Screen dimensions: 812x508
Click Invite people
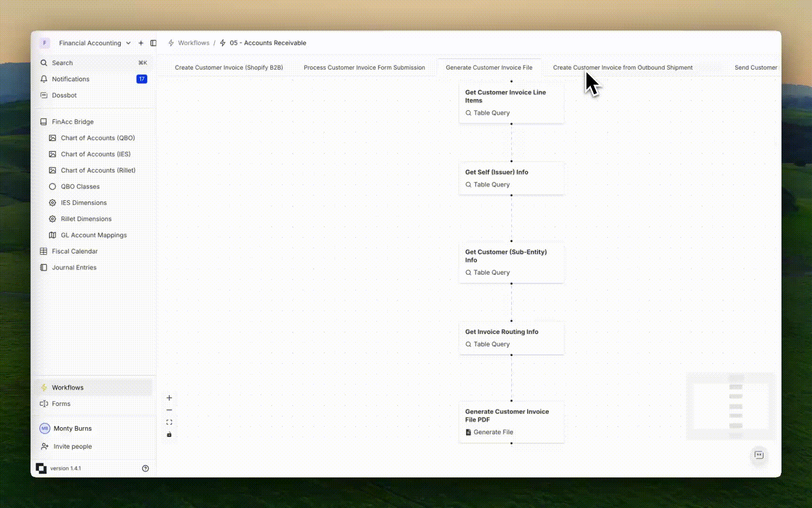[72, 446]
